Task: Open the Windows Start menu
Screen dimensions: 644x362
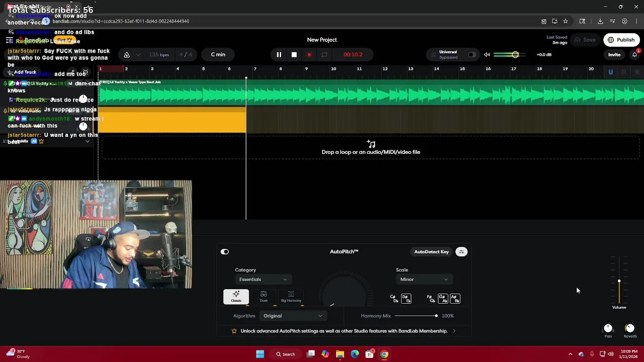Action: click(x=260, y=354)
